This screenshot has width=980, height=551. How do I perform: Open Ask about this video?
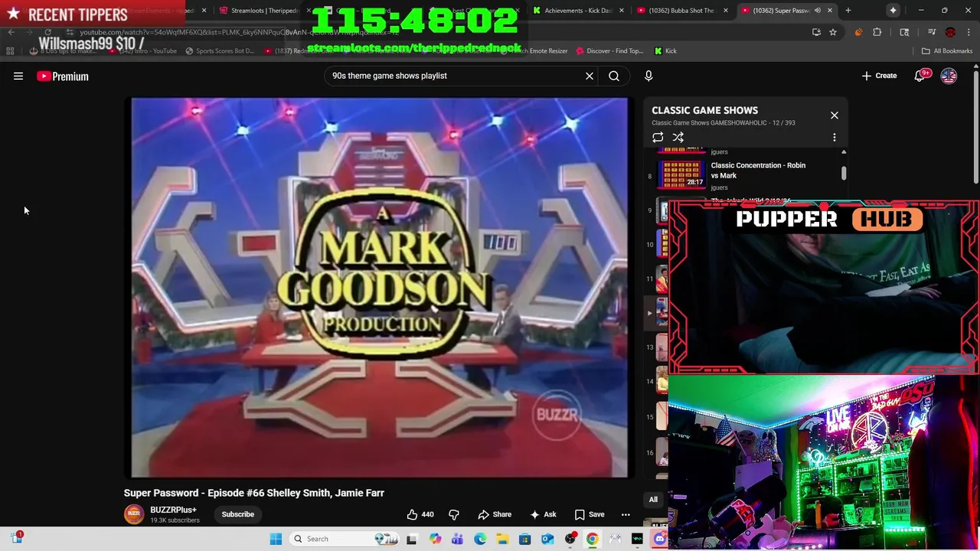tap(543, 514)
